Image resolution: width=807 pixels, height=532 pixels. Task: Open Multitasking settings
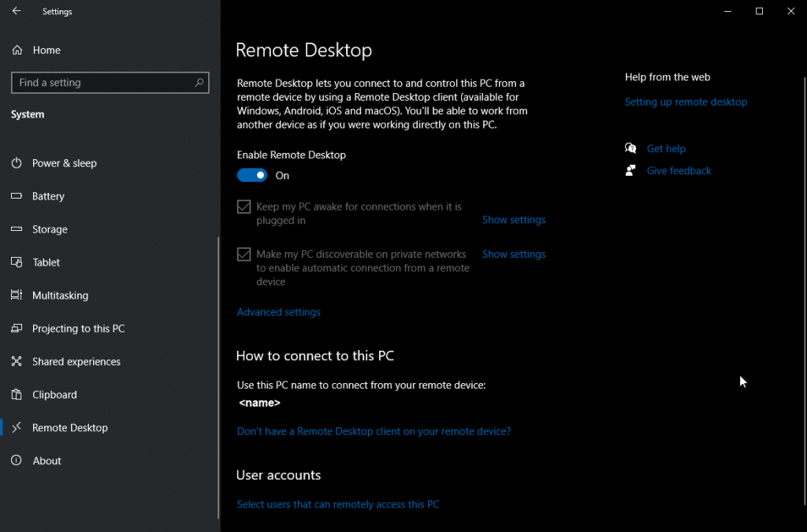tap(60, 296)
